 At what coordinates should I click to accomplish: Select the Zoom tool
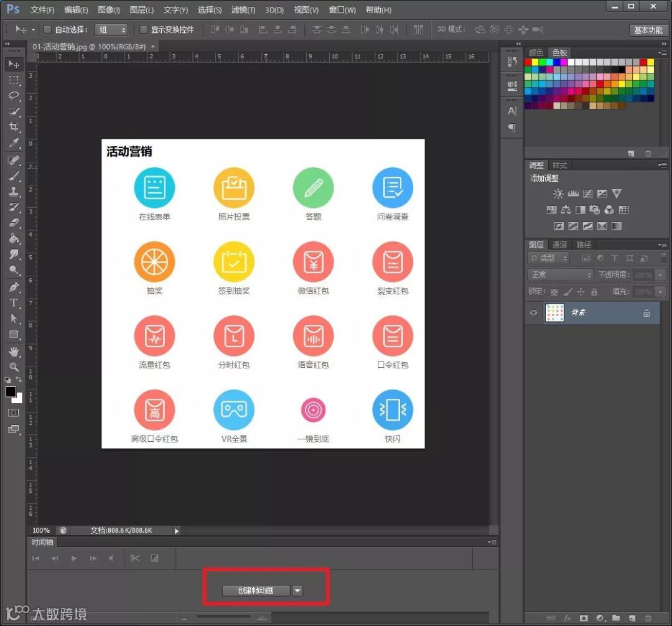click(14, 367)
